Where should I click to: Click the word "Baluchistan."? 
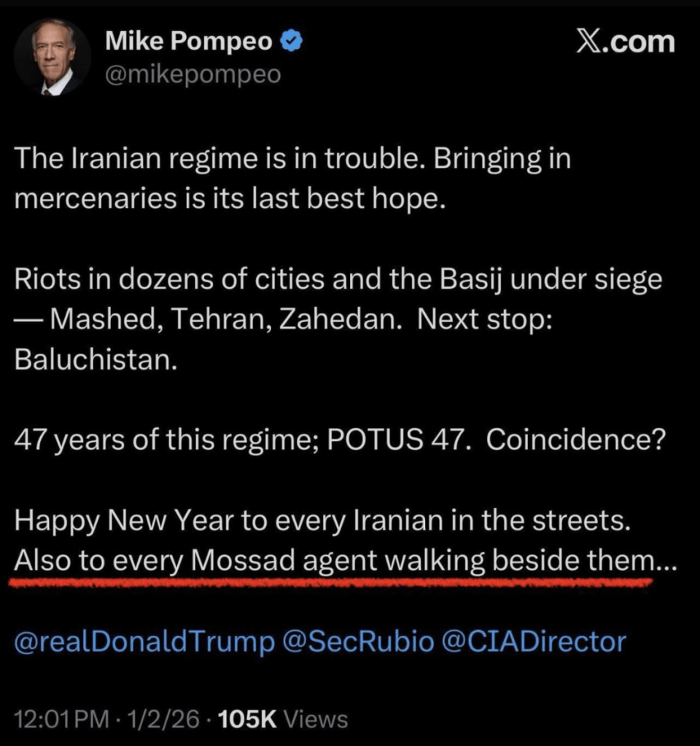point(96,360)
